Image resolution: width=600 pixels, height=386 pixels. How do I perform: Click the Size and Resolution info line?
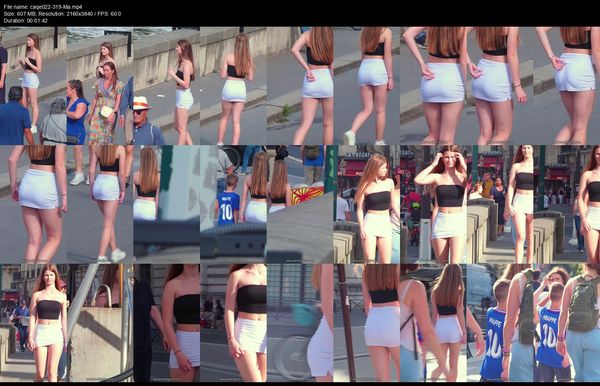pos(62,14)
